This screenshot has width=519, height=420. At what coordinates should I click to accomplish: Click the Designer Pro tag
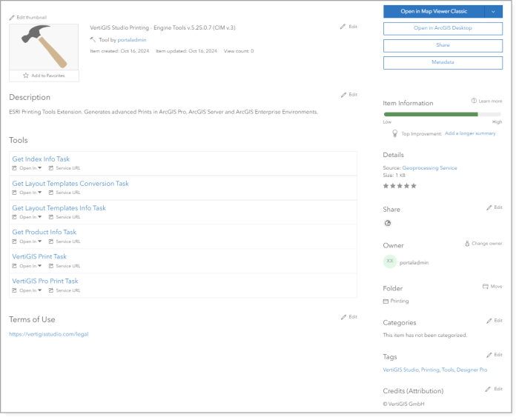pyautogui.click(x=472, y=370)
